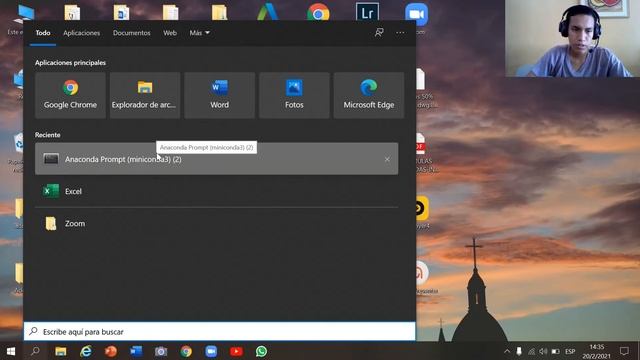Image resolution: width=640 pixels, height=360 pixels.
Task: Launch Microsoft Edge tile
Action: [x=369, y=96]
